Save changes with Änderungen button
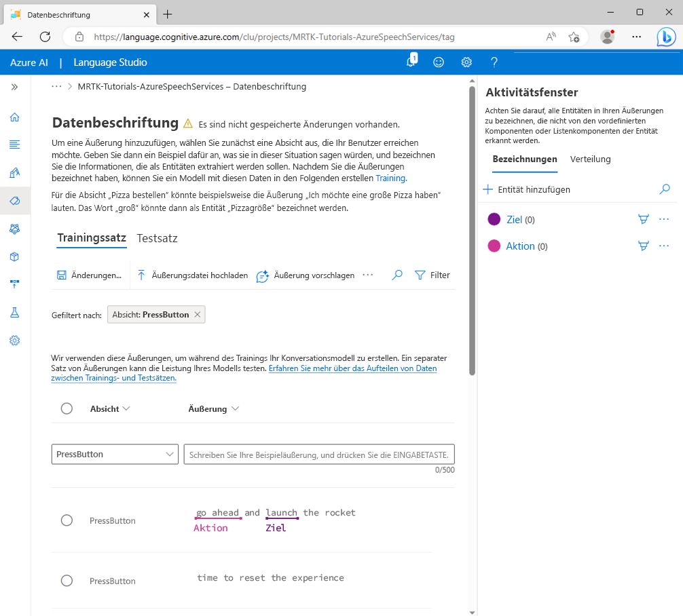Image resolution: width=683 pixels, height=616 pixels. click(90, 275)
